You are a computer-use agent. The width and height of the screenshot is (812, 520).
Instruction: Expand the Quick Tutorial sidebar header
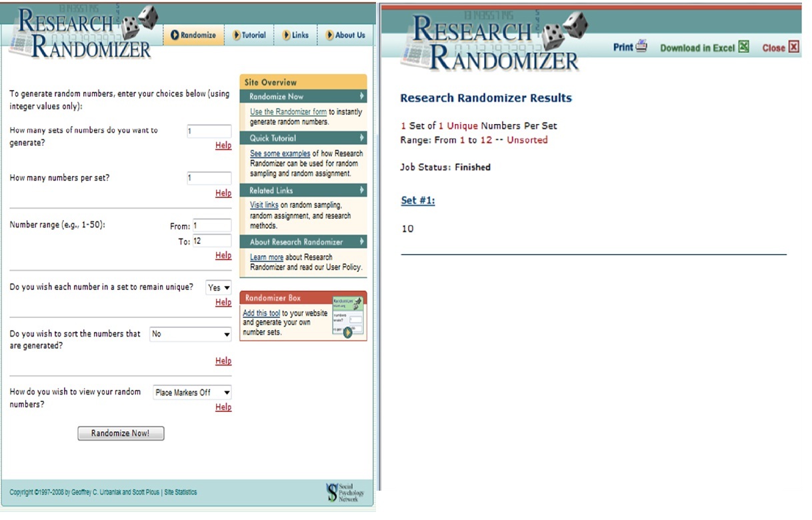point(303,138)
